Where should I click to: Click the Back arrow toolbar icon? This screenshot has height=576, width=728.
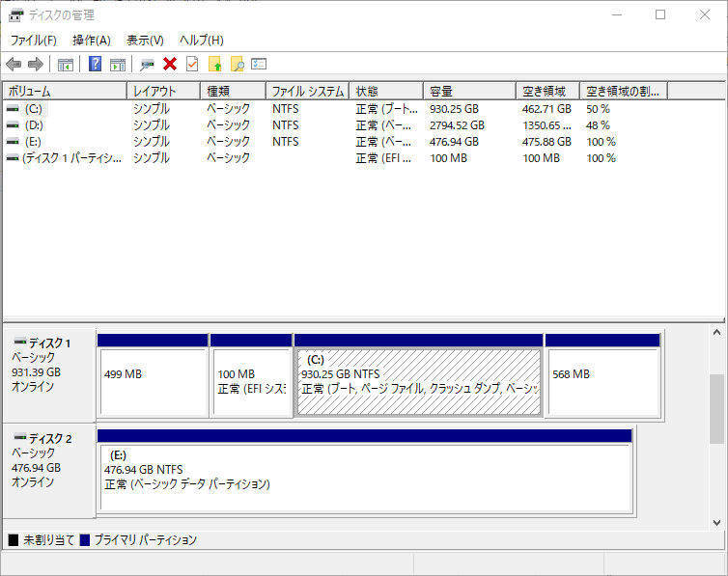[x=14, y=64]
